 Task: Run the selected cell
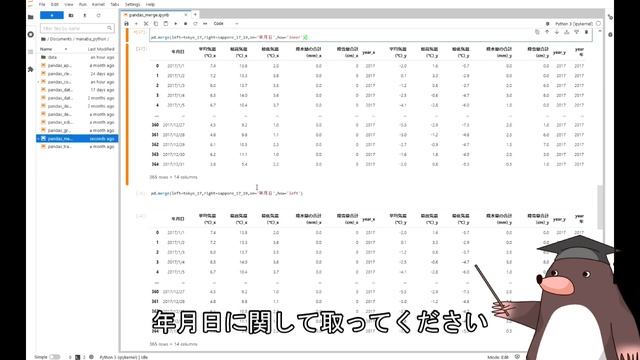pos(176,24)
